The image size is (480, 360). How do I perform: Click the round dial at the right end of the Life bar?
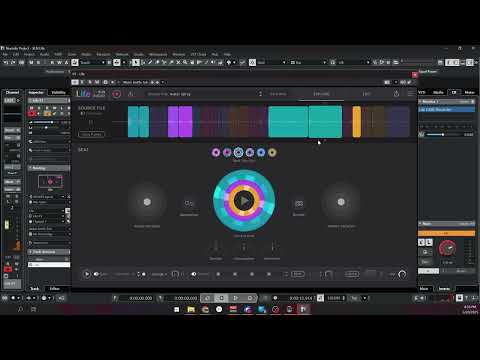click(402, 274)
